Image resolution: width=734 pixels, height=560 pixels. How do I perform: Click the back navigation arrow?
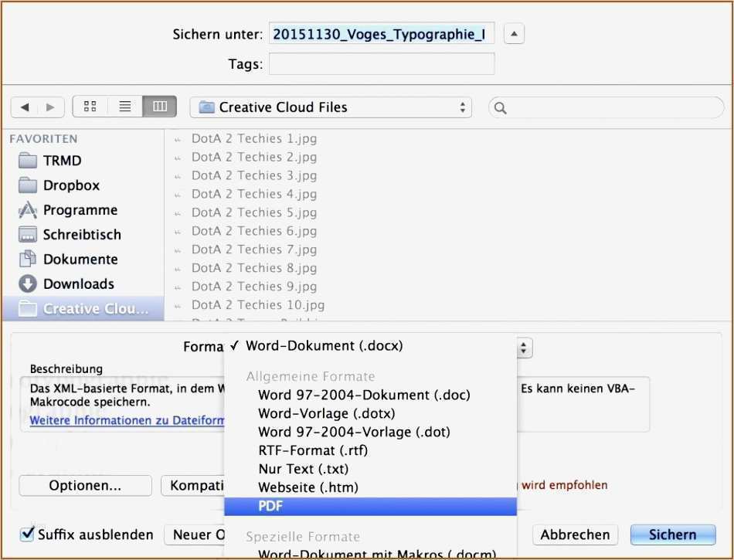[24, 106]
